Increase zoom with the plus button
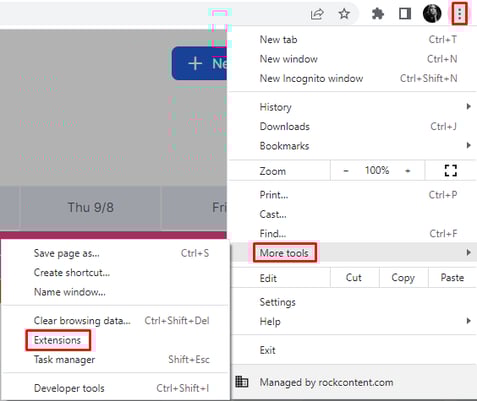Screen dimensions: 477x401 pyautogui.click(x=407, y=171)
